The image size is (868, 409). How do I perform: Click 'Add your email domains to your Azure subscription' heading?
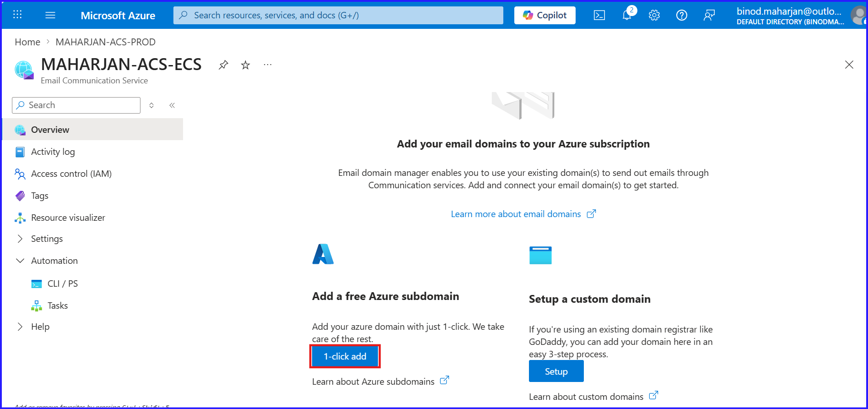pyautogui.click(x=523, y=144)
